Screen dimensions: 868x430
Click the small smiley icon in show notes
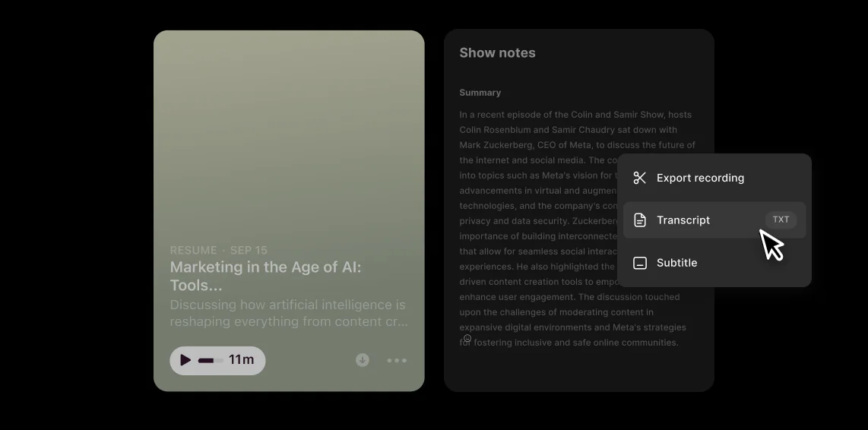coord(467,338)
